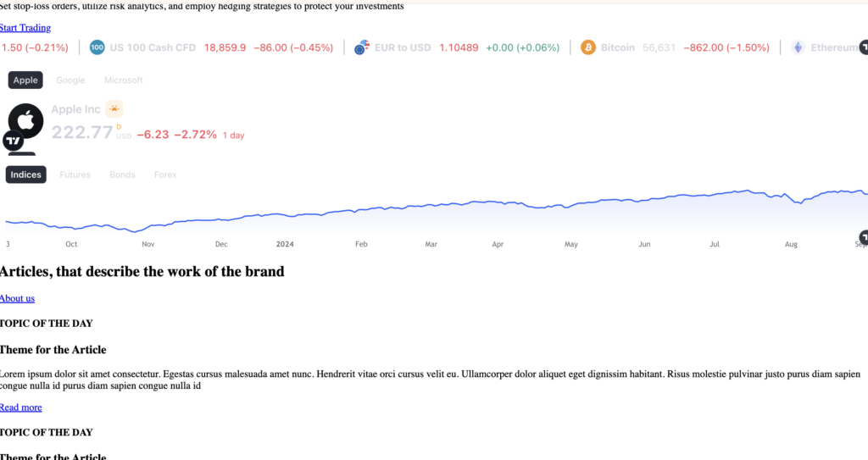Viewport: 868px width, 460px height.
Task: Switch to the Microsoft tab
Action: 124,80
